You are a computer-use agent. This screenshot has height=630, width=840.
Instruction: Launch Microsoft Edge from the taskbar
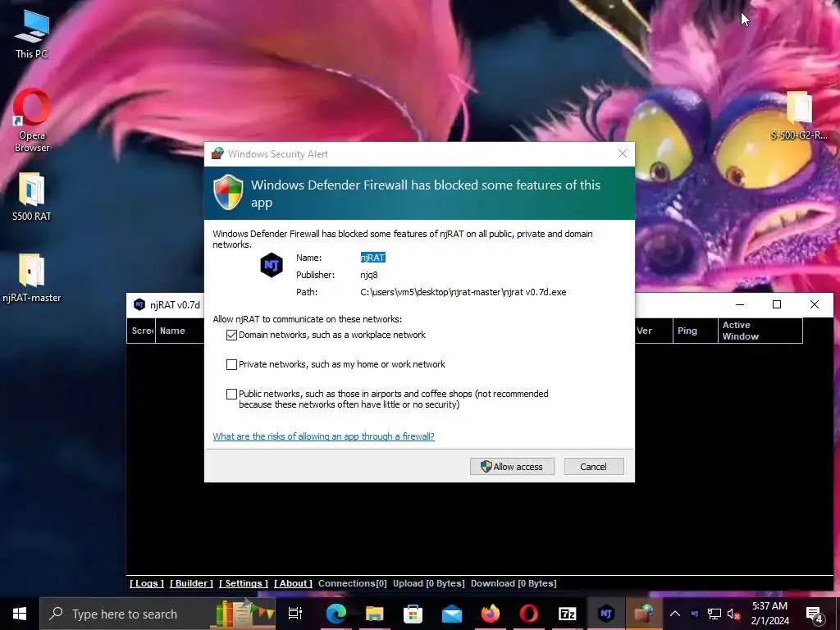[336, 614]
